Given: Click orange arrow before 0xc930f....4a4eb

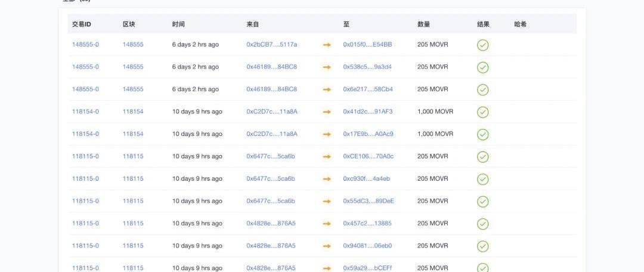Looking at the screenshot, I should click(x=327, y=179).
